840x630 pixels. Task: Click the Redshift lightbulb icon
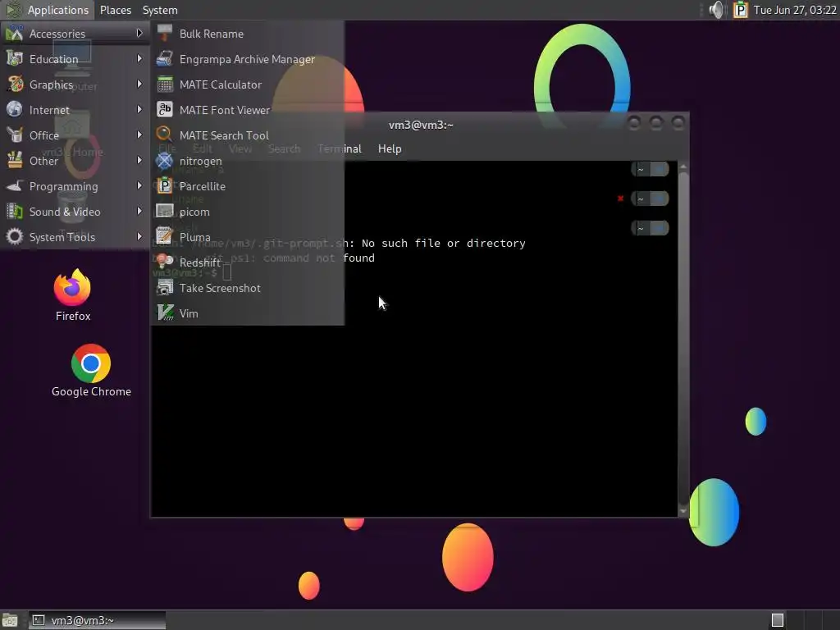click(164, 262)
